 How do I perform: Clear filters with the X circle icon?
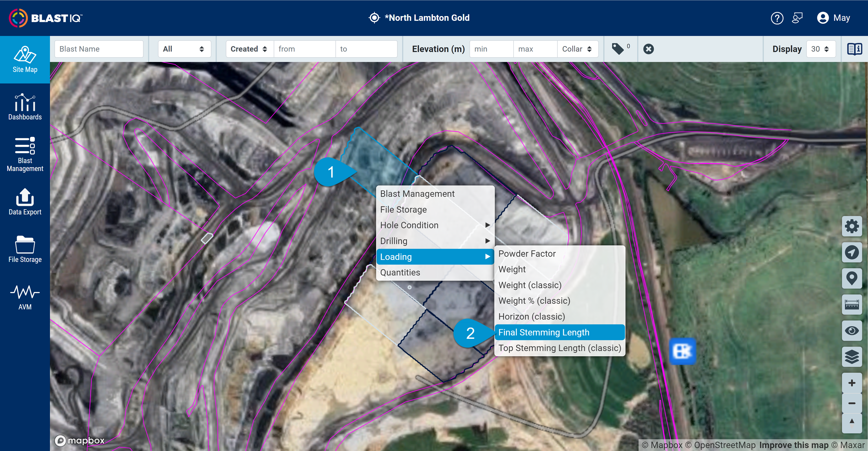(648, 49)
